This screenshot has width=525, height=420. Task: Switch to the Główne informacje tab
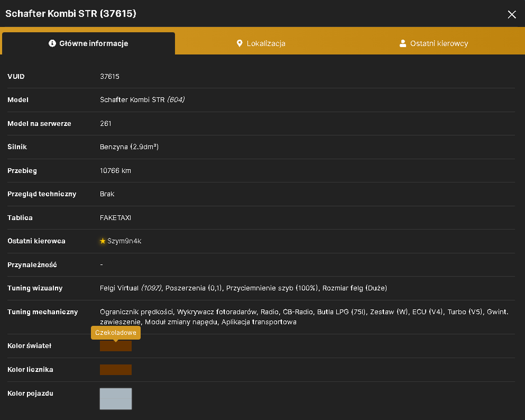click(x=89, y=44)
